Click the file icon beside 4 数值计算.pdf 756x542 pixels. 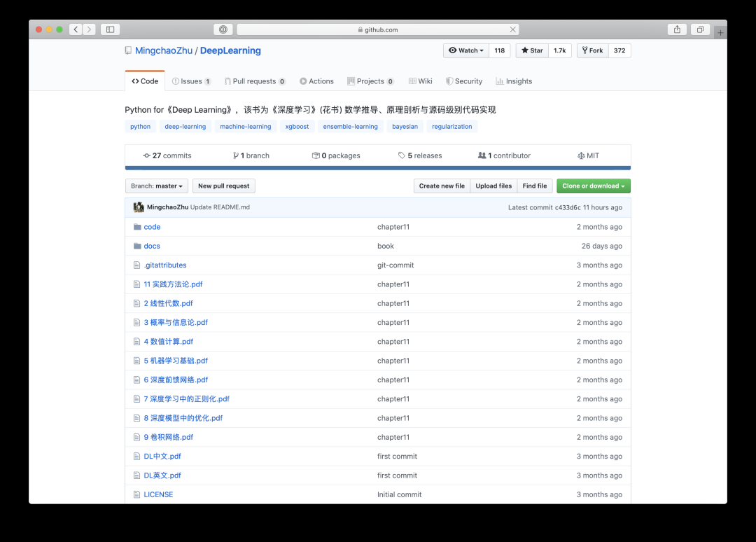pos(137,342)
